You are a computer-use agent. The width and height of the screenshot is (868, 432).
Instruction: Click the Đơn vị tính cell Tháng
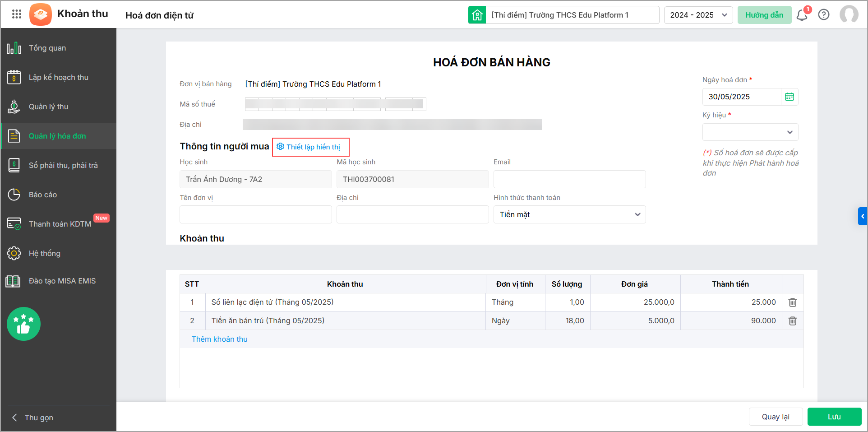pos(515,302)
